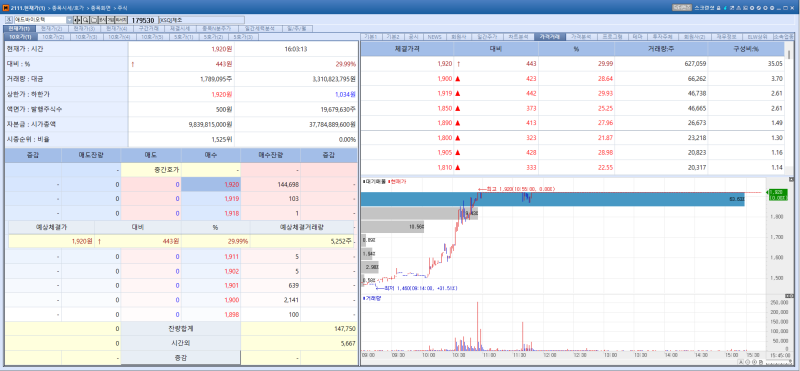Open the 공시 tab in right panel

click(413, 37)
